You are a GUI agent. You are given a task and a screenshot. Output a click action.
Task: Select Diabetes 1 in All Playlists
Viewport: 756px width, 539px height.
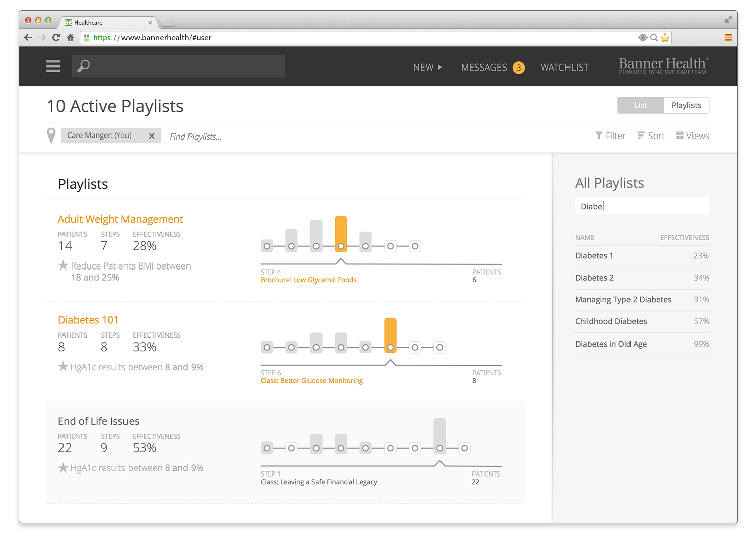642,256
